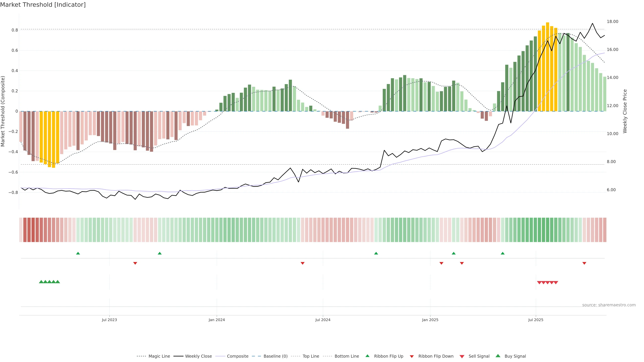Image resolution: width=644 pixels, height=362 pixels.
Task: Click the Sell Signal legend triangle icon
Action: pyautogui.click(x=462, y=356)
